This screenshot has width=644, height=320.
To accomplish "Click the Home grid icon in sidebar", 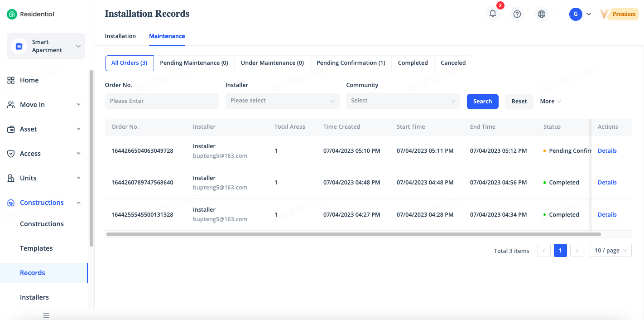I will [11, 80].
